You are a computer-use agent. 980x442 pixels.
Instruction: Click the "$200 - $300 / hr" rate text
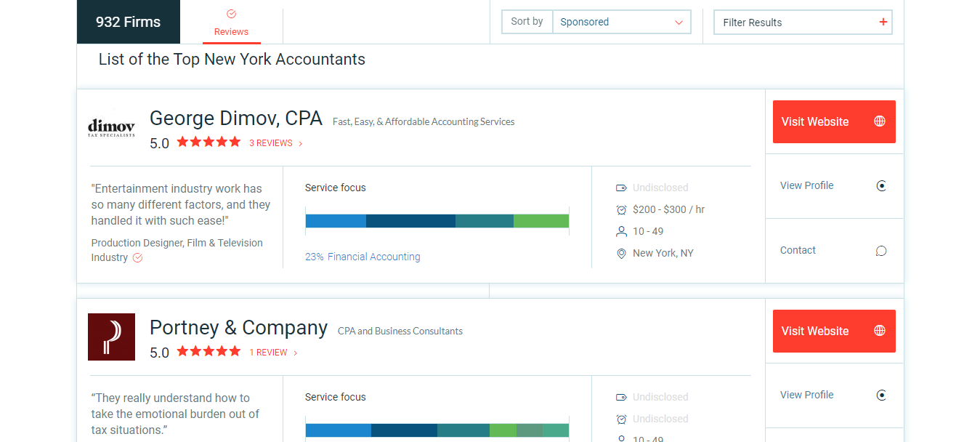tap(668, 209)
